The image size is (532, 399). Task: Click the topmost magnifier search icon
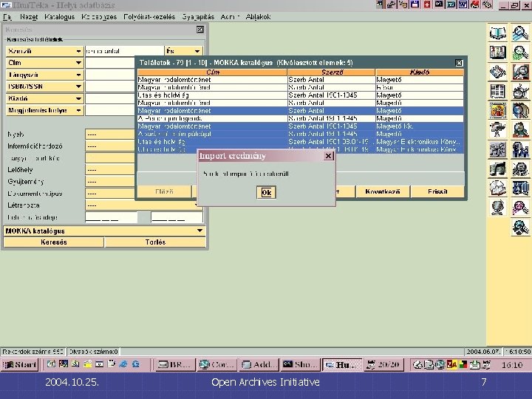520,33
